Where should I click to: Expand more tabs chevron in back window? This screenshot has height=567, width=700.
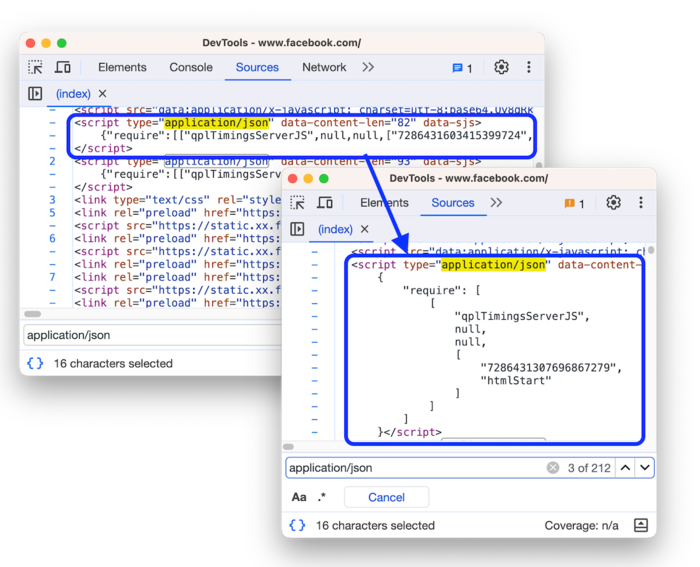click(368, 67)
